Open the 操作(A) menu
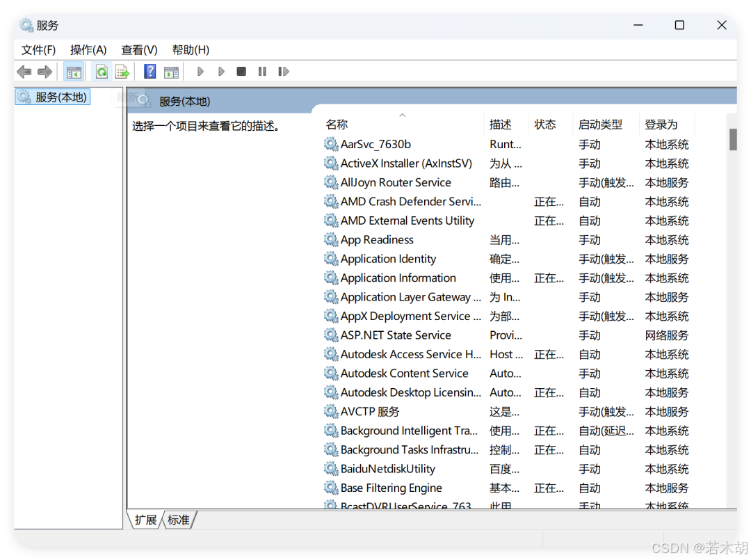The image size is (751, 560). [88, 50]
